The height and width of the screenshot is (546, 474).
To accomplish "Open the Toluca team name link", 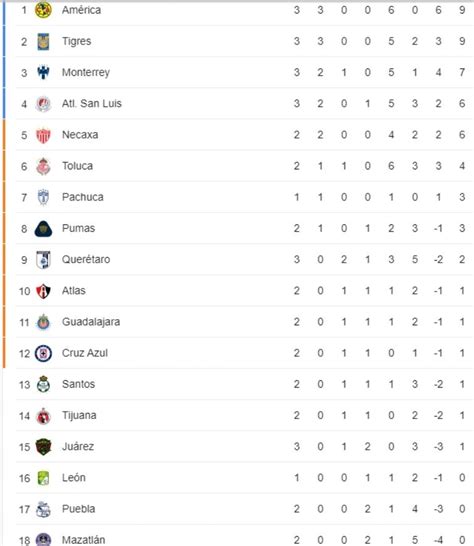I will pyautogui.click(x=77, y=166).
